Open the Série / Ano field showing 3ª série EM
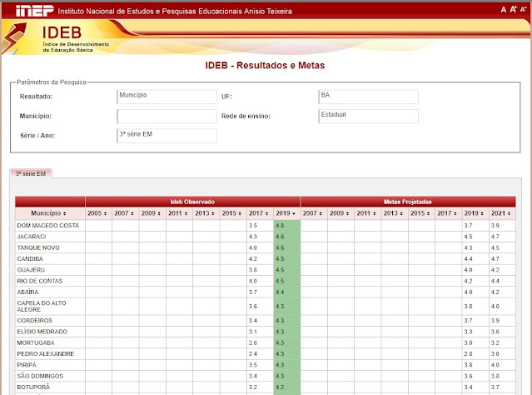Screen dimensions: 532x395 167,136
